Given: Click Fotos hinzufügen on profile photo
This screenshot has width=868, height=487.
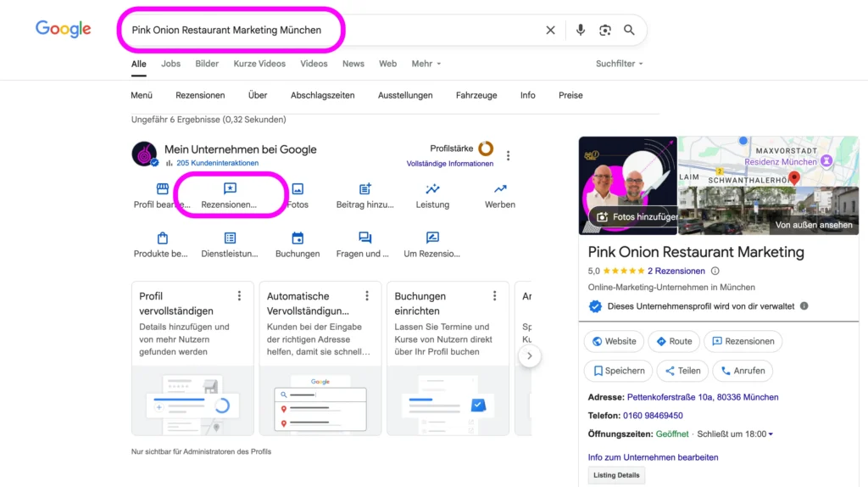Looking at the screenshot, I should pos(633,216).
